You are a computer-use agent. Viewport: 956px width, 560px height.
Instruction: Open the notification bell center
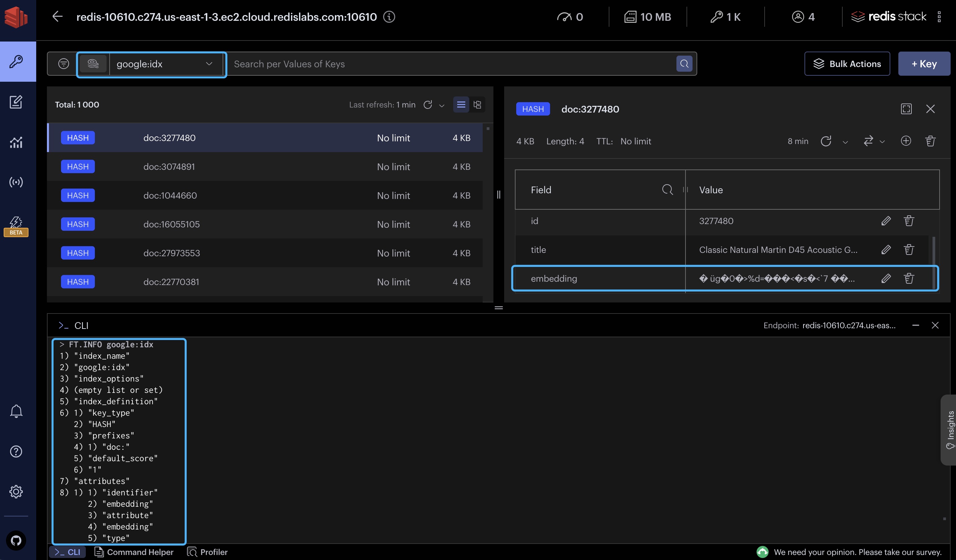pyautogui.click(x=16, y=411)
